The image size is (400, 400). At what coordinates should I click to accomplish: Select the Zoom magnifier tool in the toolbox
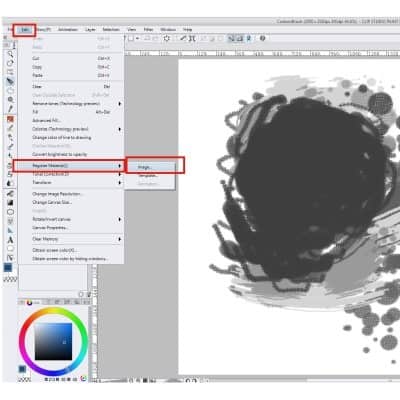tap(11, 99)
